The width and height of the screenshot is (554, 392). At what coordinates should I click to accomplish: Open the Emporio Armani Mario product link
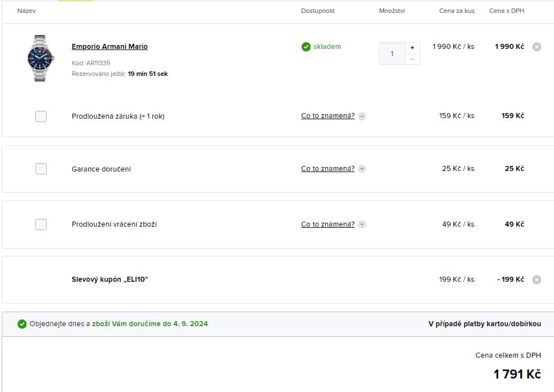[110, 47]
